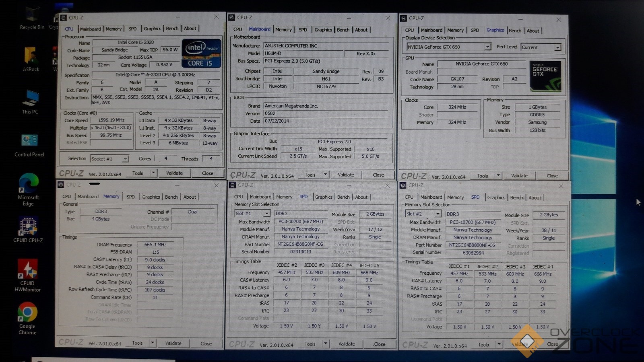
Task: Select About tab in Graphics window
Action: pos(533,31)
